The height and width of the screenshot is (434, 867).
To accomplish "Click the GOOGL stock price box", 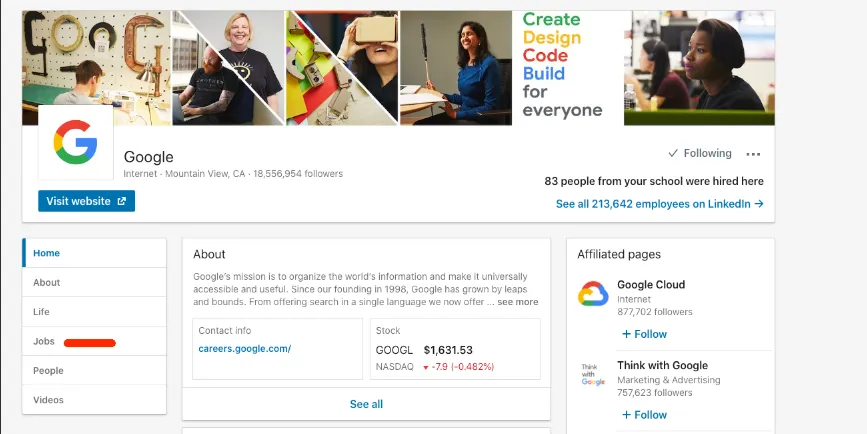I will tap(454, 349).
